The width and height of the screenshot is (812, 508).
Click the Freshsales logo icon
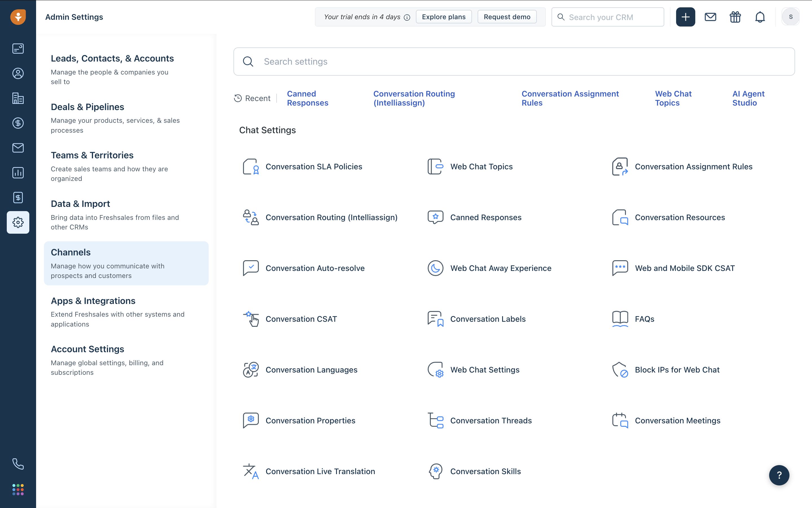(x=18, y=17)
